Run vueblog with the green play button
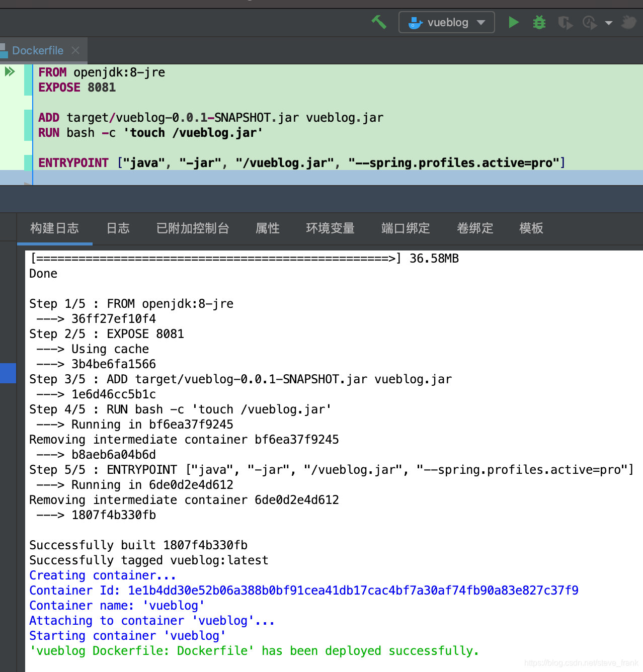Viewport: 643px width, 672px height. (x=513, y=22)
